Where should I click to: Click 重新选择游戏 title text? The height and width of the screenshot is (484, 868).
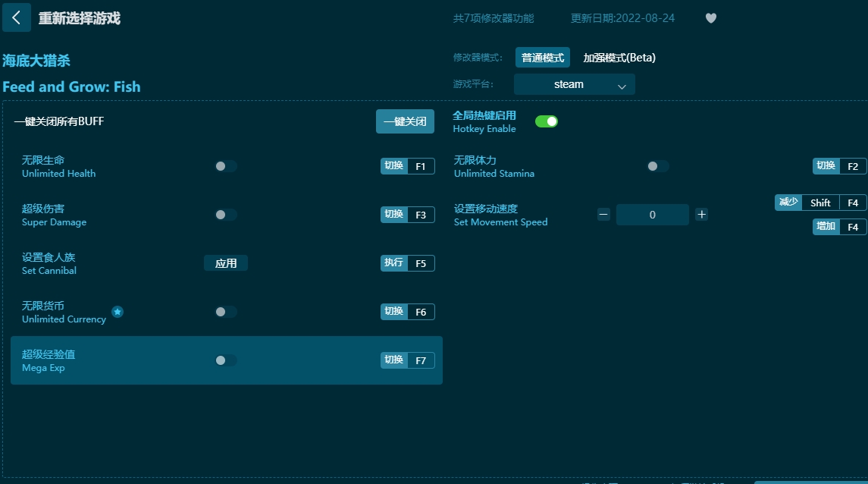tap(79, 18)
